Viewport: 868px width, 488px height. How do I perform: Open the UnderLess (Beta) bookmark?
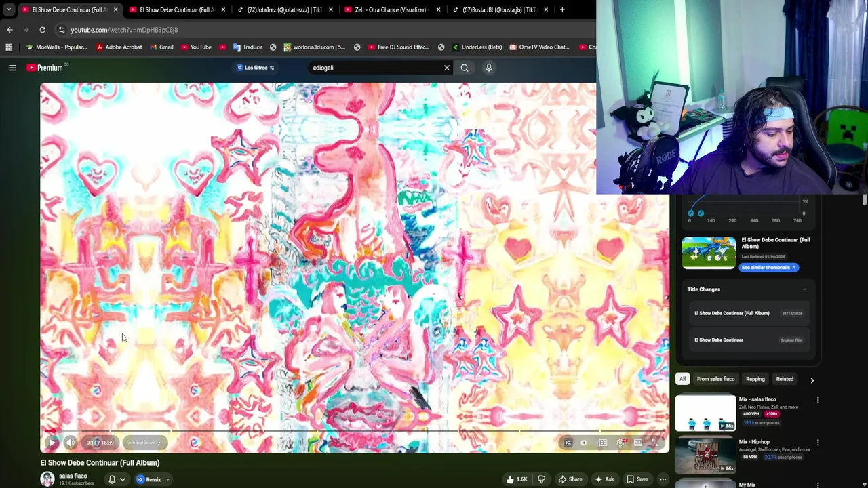477,47
